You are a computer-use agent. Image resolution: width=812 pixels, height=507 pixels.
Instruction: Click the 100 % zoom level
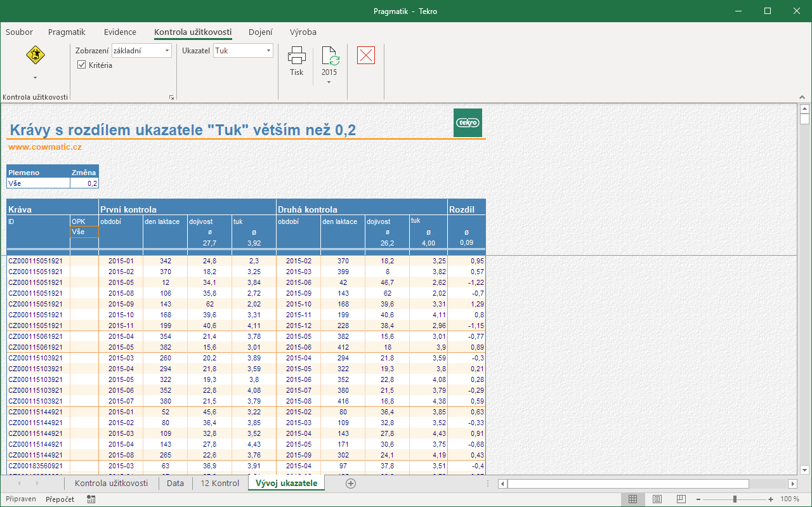click(790, 499)
